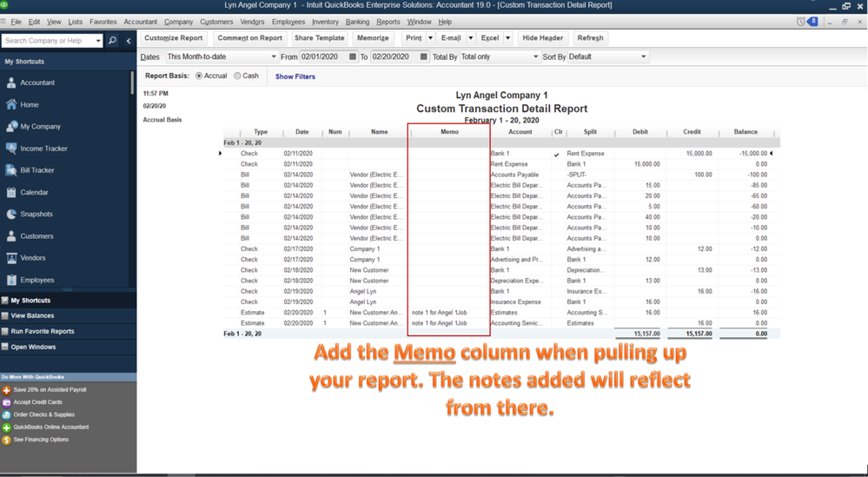Click the From date field
The width and height of the screenshot is (868, 477).
click(x=324, y=56)
